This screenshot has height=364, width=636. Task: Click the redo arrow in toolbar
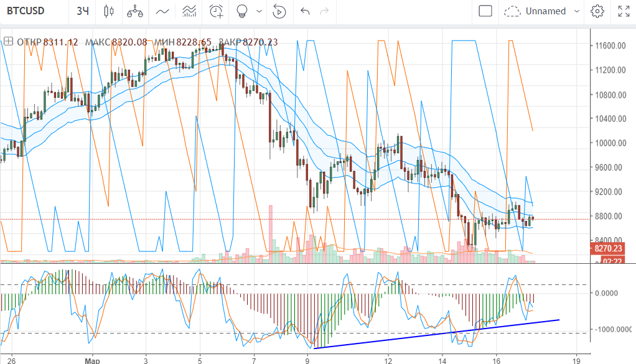(x=324, y=11)
